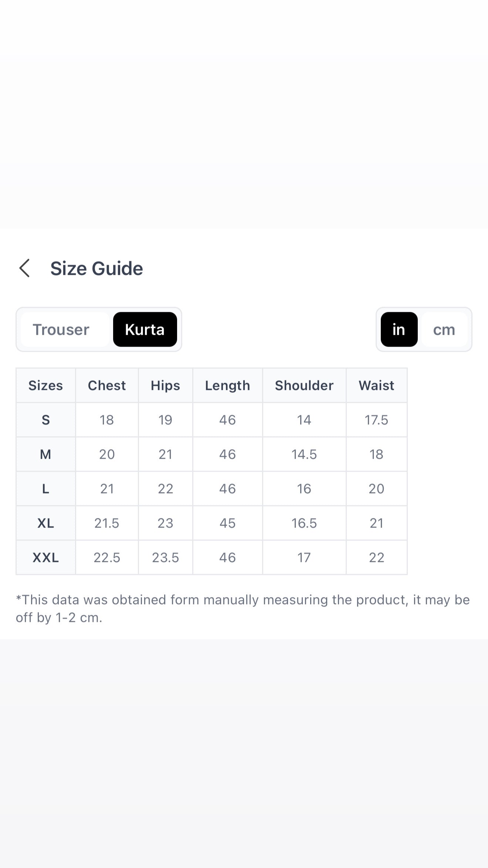Click the Hips column header
This screenshot has height=868, width=488.
tap(165, 386)
